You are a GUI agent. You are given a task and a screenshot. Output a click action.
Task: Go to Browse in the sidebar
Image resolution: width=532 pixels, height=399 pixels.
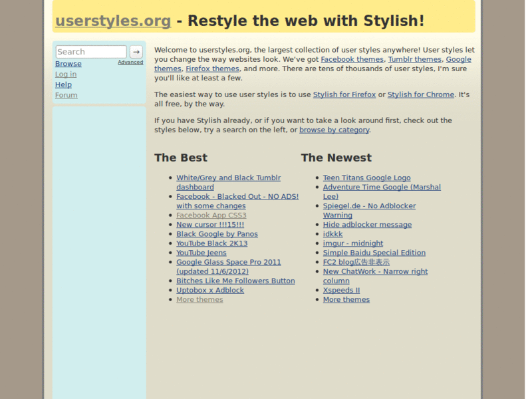click(68, 64)
